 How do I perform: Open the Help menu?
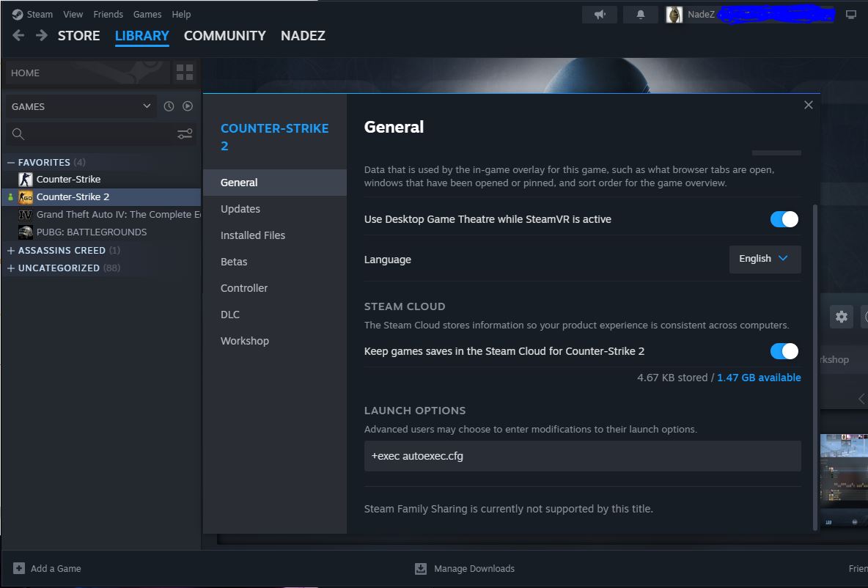(181, 15)
